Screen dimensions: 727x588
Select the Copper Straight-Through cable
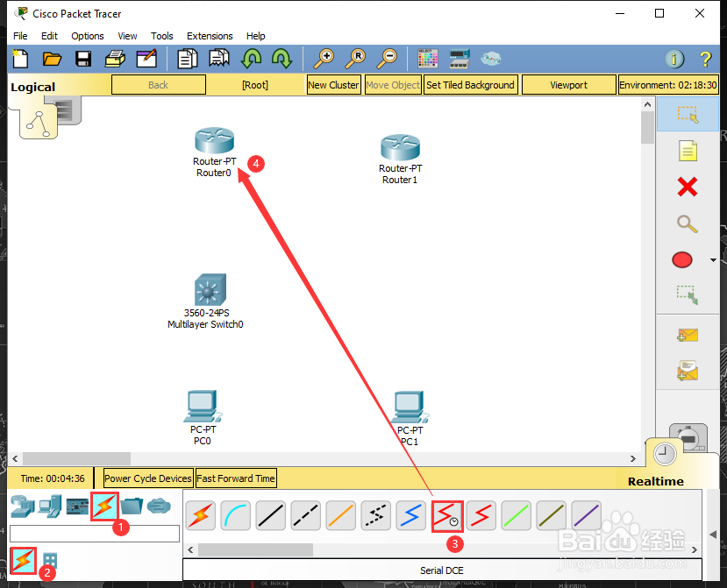click(x=271, y=516)
